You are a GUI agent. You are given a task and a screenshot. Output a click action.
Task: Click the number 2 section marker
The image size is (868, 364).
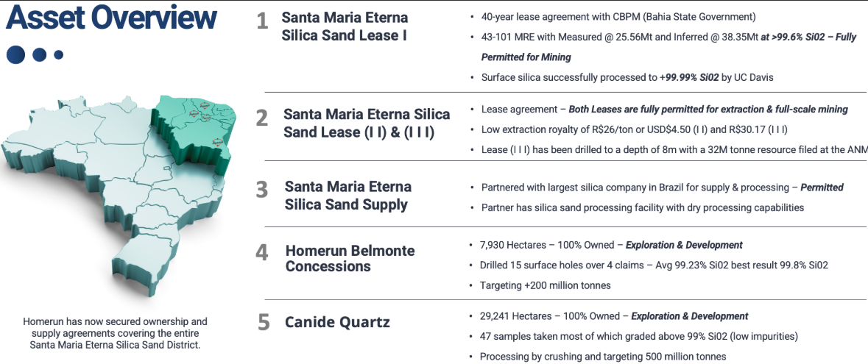262,118
